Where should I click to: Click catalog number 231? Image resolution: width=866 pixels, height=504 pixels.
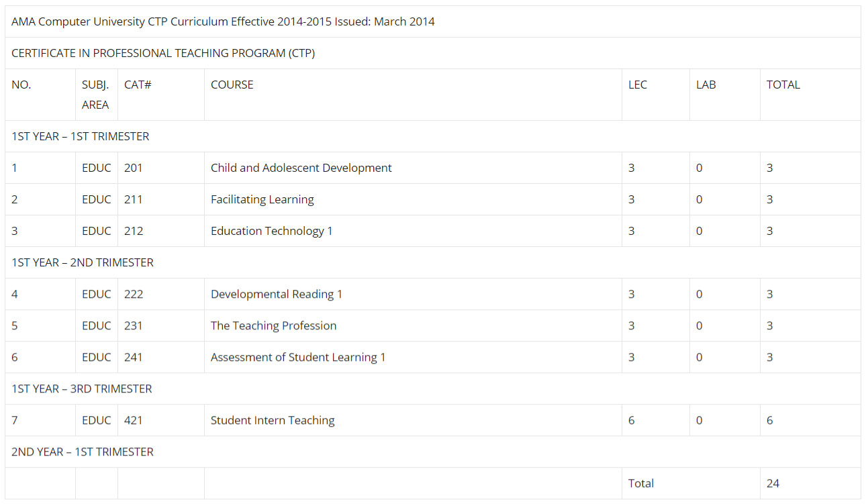tap(134, 325)
